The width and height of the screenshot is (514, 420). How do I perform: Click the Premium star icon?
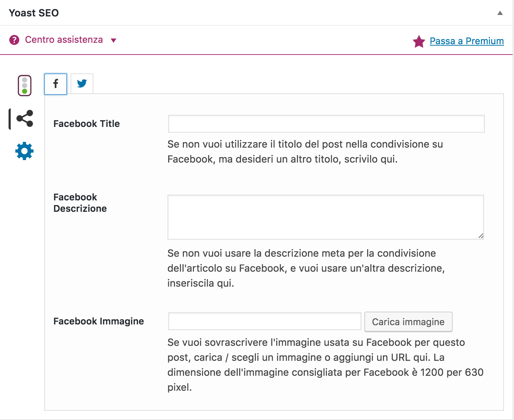click(419, 41)
